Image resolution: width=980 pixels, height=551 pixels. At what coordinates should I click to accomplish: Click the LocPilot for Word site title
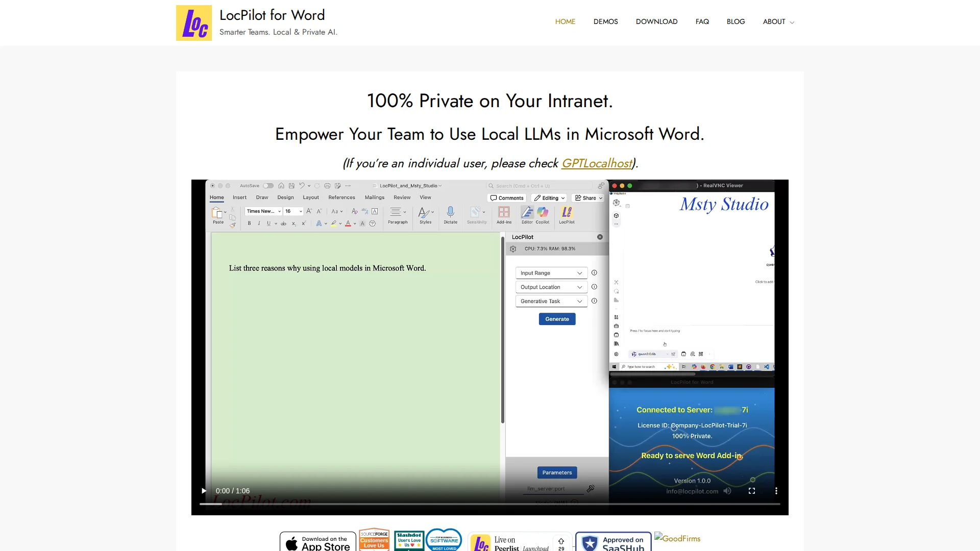coord(272,15)
